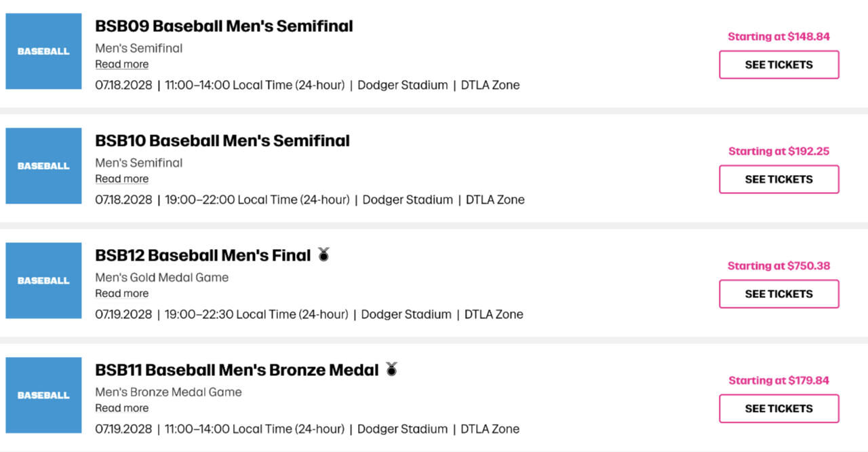Click the Baseball thumbnail for BSB10 Semifinal
The height and width of the screenshot is (452, 868).
click(x=43, y=166)
